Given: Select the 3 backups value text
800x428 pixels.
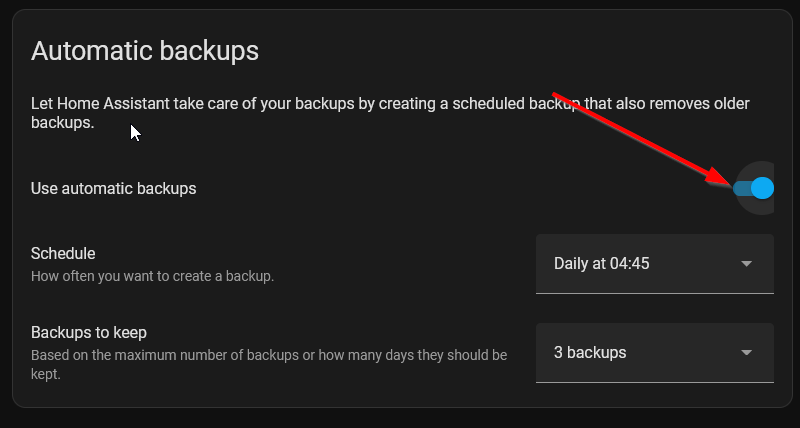Looking at the screenshot, I should 590,353.
